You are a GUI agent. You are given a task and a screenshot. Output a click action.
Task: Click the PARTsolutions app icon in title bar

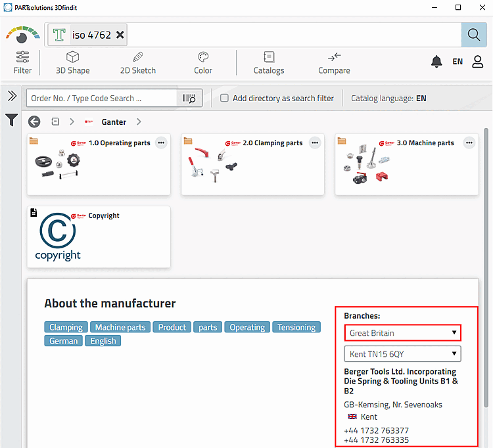(x=7, y=7)
